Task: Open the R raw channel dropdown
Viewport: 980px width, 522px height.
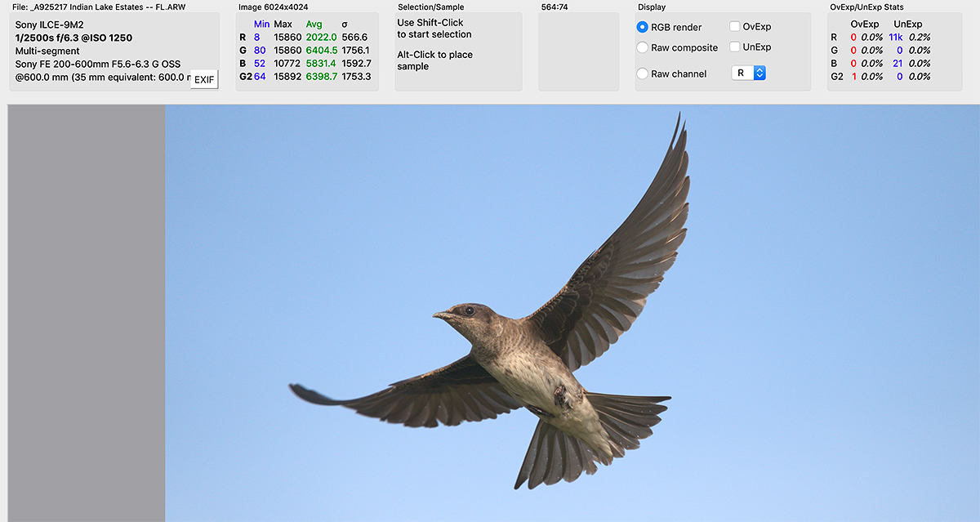Action: tap(748, 74)
